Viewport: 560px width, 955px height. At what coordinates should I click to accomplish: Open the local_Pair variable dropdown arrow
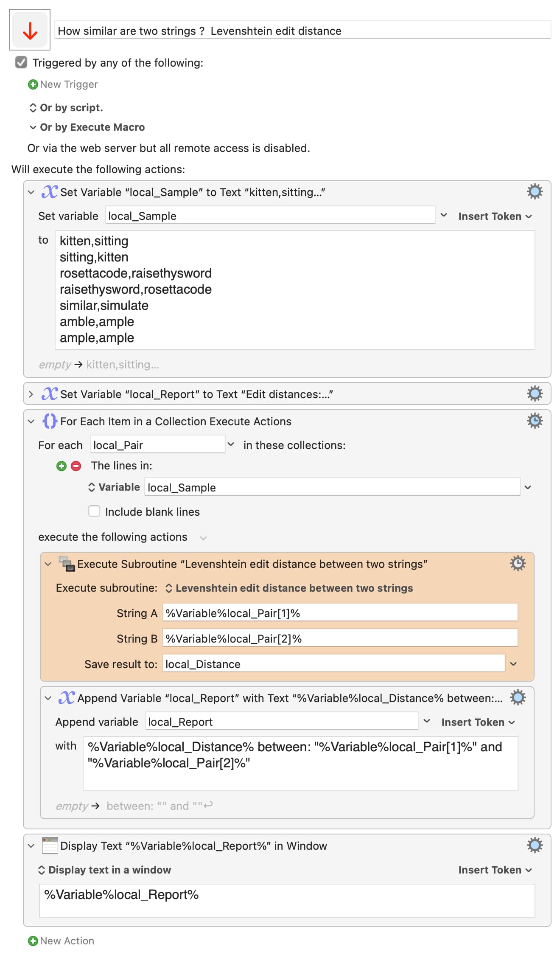tap(231, 444)
